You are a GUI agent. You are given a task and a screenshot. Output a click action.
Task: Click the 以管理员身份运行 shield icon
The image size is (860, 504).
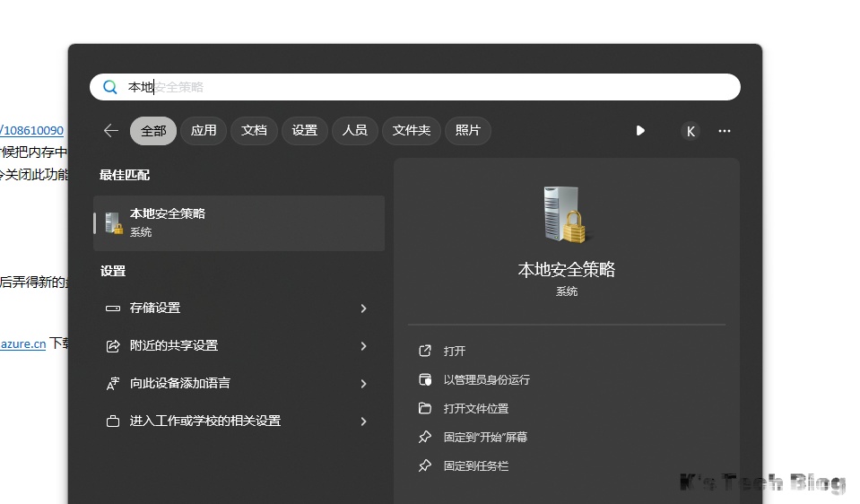click(x=425, y=379)
